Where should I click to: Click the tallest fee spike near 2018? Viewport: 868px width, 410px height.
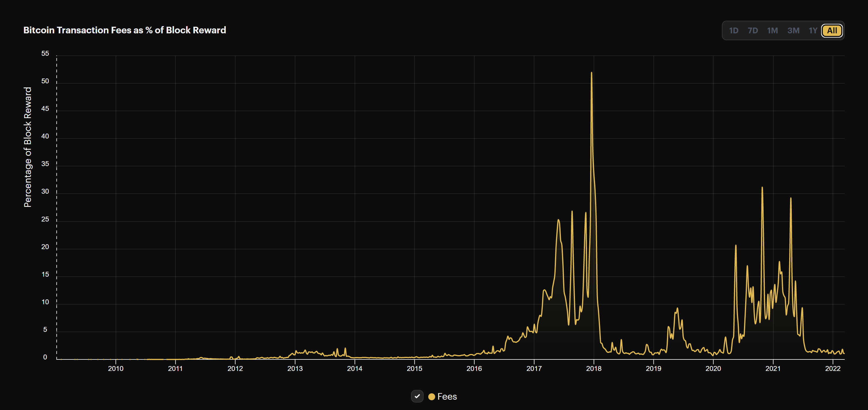coord(592,72)
